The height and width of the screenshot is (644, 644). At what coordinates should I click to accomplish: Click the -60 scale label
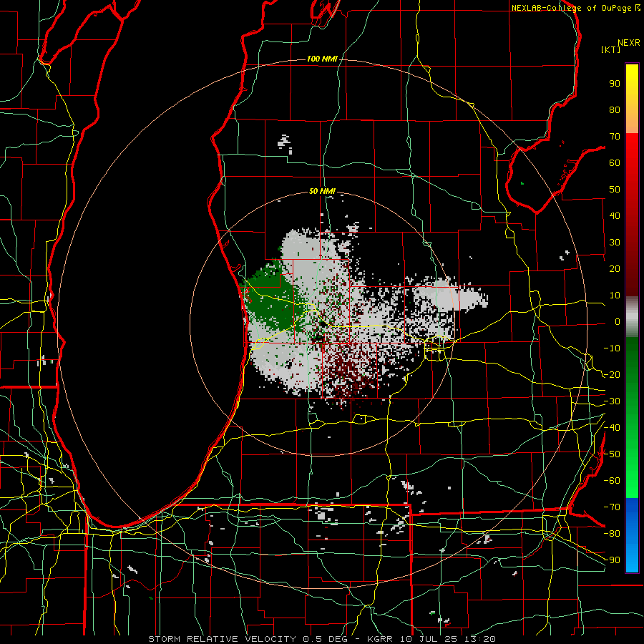[x=612, y=481]
